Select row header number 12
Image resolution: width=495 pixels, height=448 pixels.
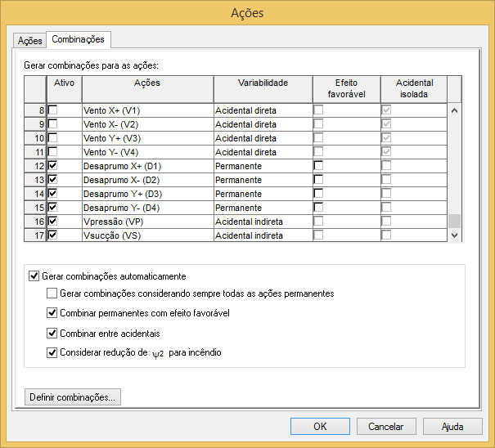[x=35, y=166]
